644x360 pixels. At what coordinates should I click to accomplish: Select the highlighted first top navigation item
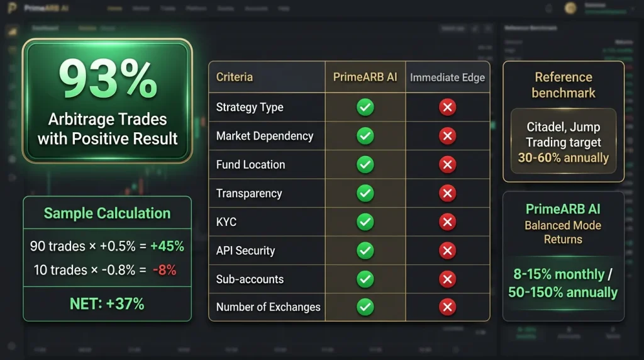[114, 9]
